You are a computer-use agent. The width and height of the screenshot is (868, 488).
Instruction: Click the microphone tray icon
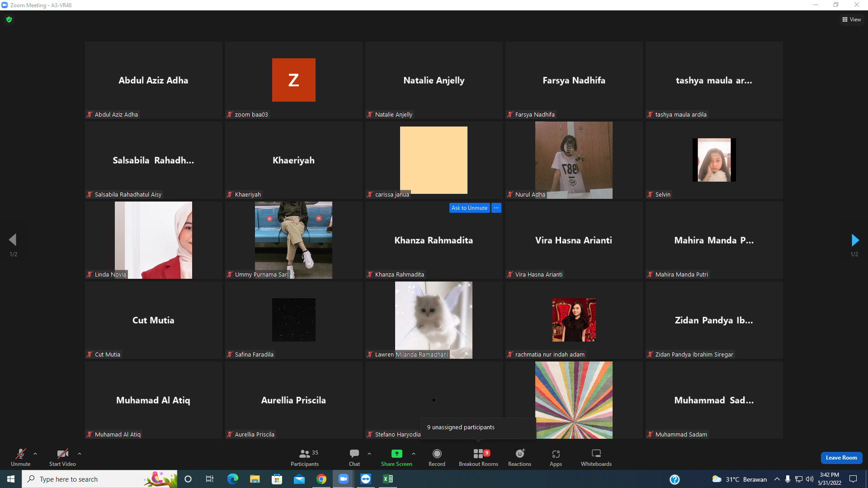pos(788,479)
